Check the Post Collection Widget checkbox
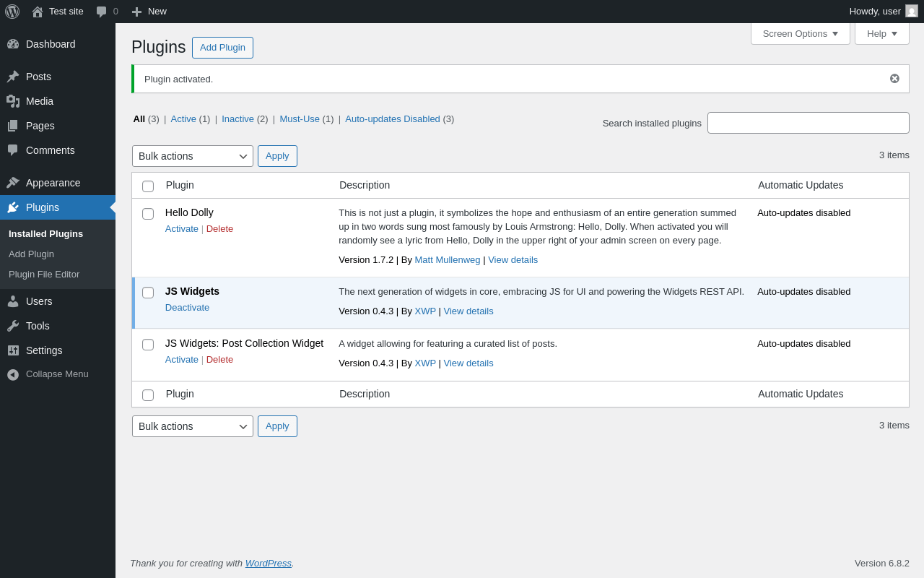Screen dimensions: 924x578 pyautogui.click(x=148, y=345)
